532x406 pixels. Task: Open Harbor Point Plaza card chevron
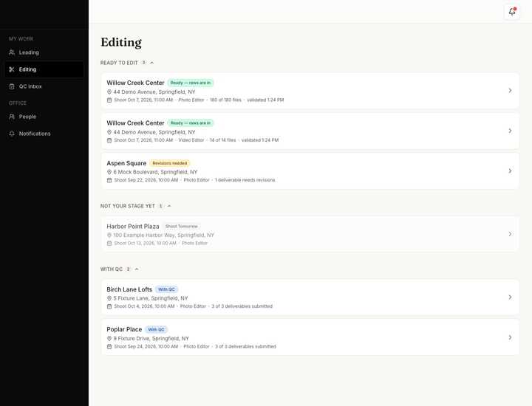click(x=510, y=234)
